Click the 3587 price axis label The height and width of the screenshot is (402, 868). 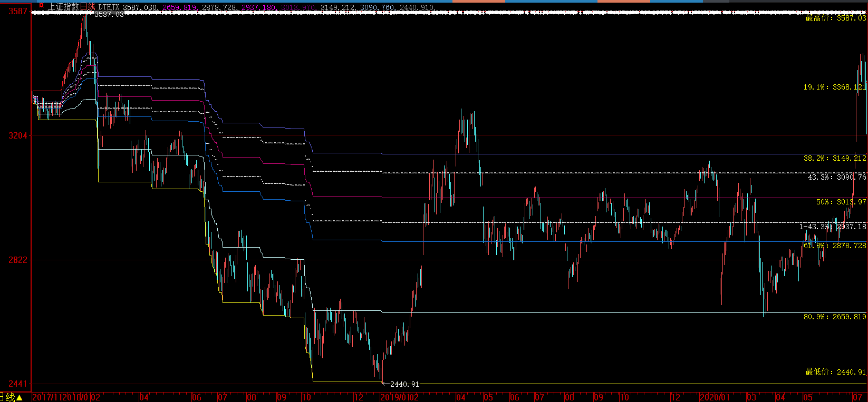point(18,11)
